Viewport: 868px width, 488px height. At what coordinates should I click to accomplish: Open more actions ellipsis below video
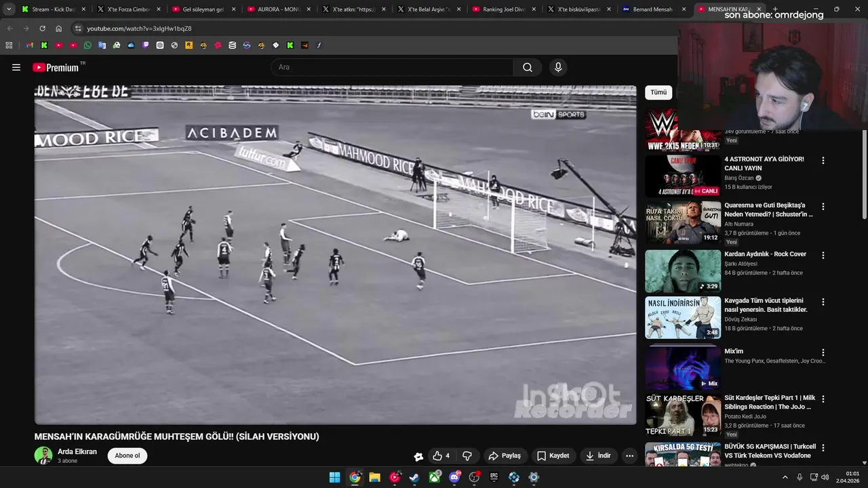[629, 455]
